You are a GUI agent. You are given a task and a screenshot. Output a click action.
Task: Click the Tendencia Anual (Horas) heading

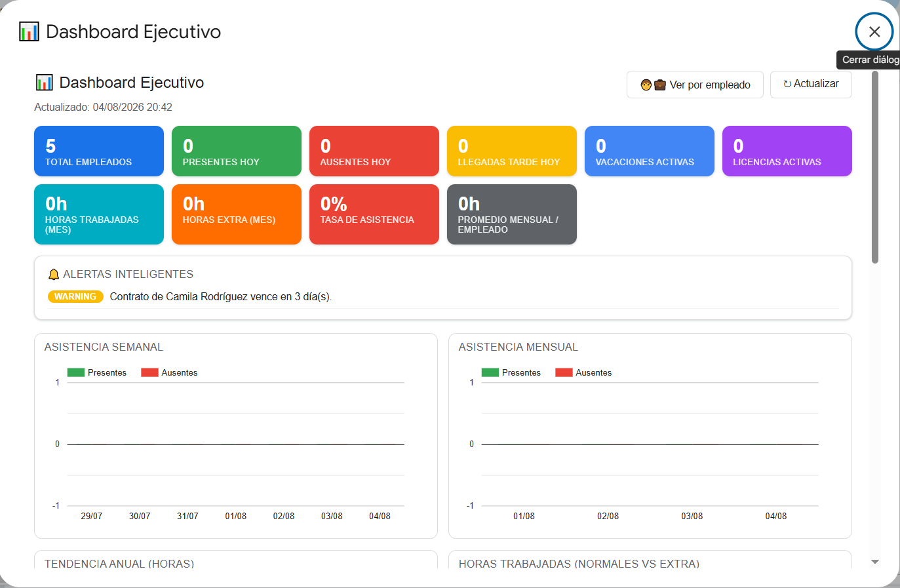(x=119, y=563)
